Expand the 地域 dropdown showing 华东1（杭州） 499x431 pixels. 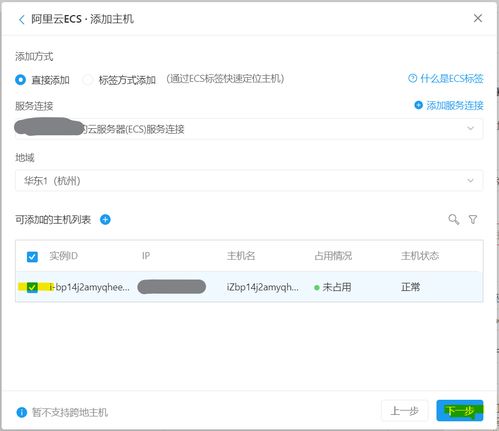coord(249,181)
